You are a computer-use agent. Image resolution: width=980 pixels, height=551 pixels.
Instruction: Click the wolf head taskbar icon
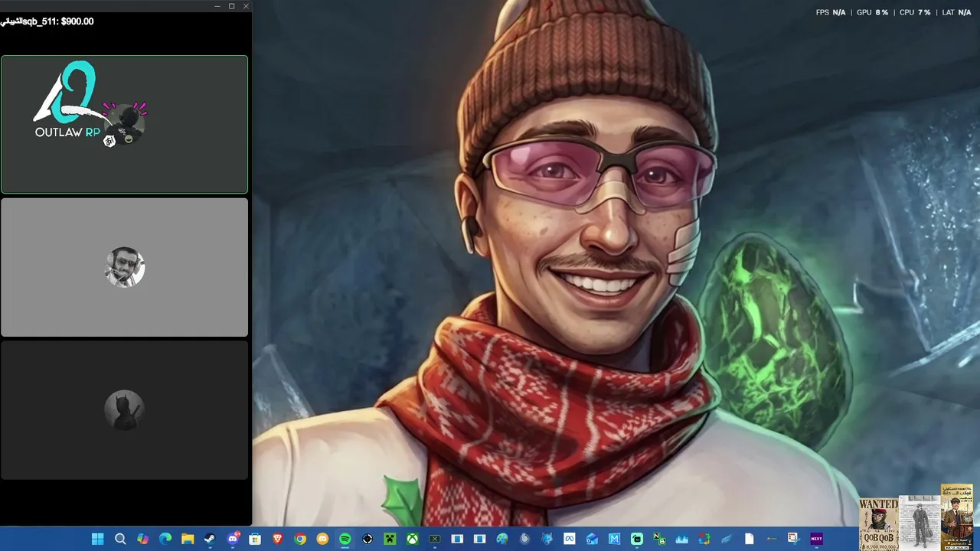(547, 539)
